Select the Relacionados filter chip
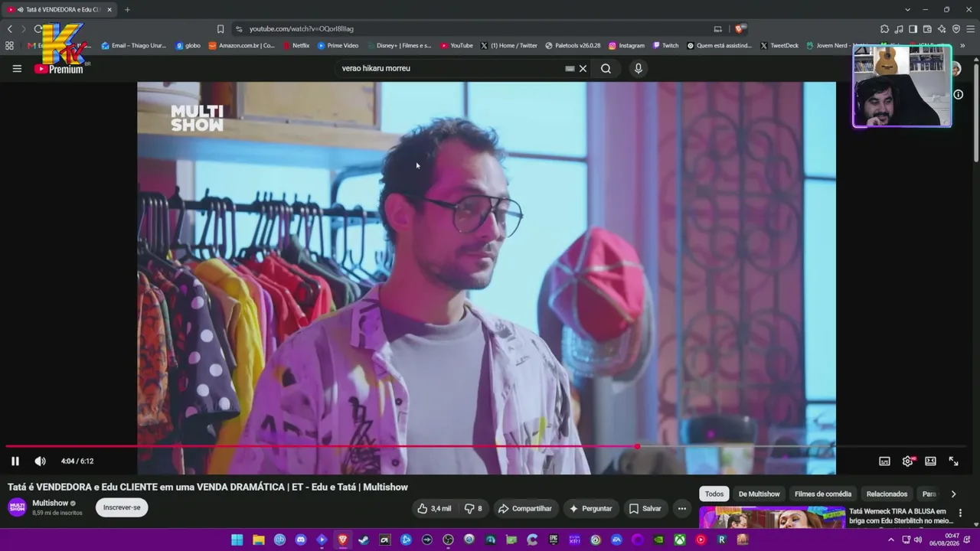Screen dimensions: 980x551 point(887,494)
